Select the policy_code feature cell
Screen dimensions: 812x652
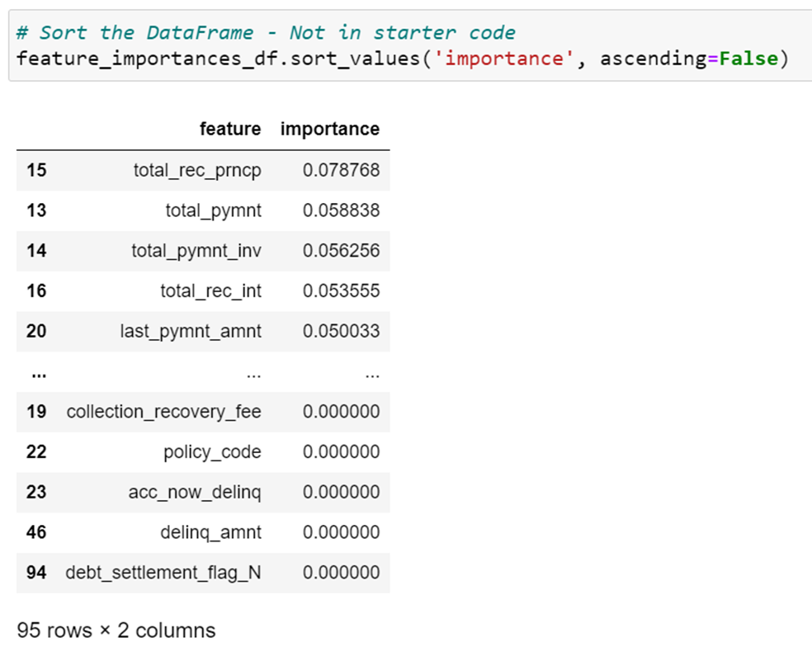coord(212,452)
